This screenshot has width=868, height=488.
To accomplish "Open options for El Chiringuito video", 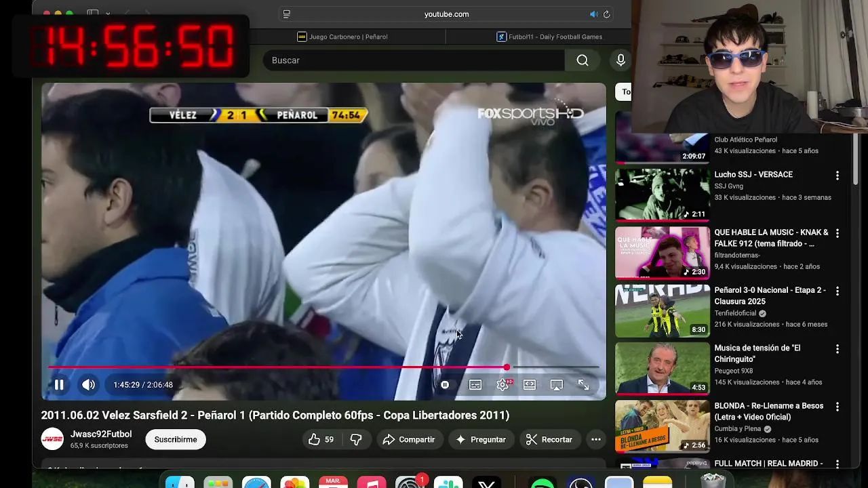I will click(837, 349).
